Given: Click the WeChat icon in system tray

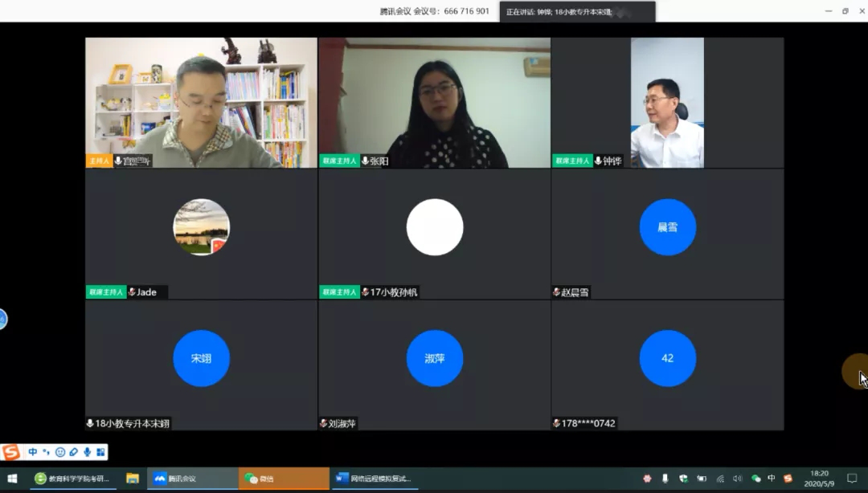Looking at the screenshot, I should [755, 479].
